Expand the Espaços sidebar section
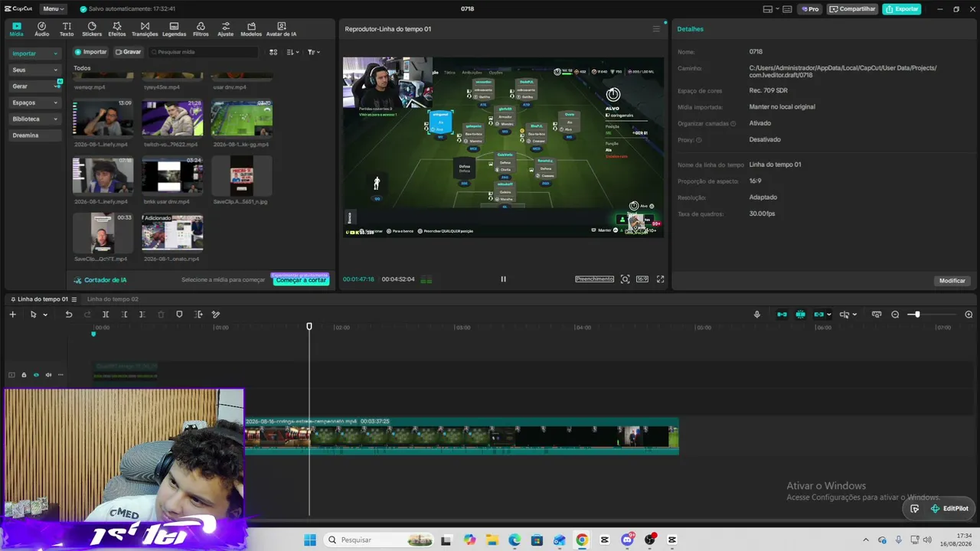980x551 pixels. 35,103
